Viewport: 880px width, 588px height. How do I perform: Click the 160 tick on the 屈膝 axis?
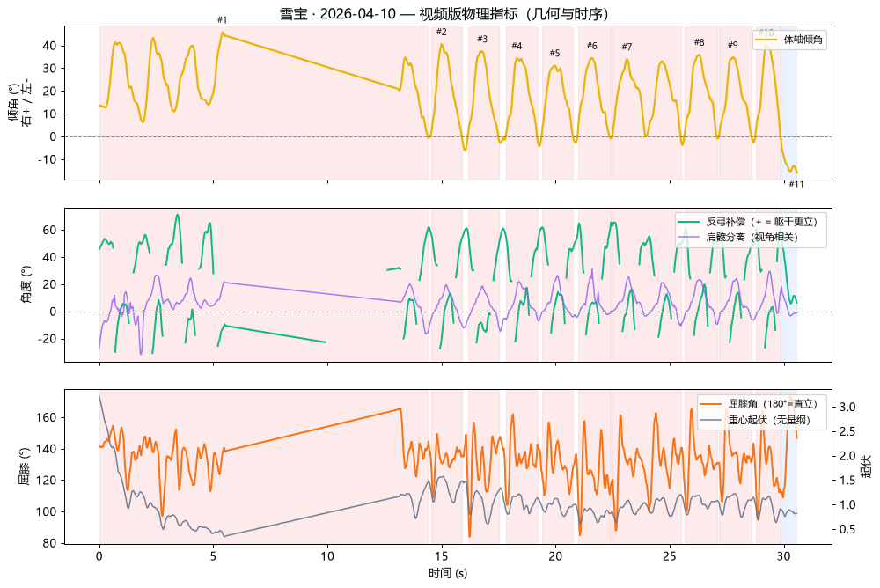click(x=47, y=417)
